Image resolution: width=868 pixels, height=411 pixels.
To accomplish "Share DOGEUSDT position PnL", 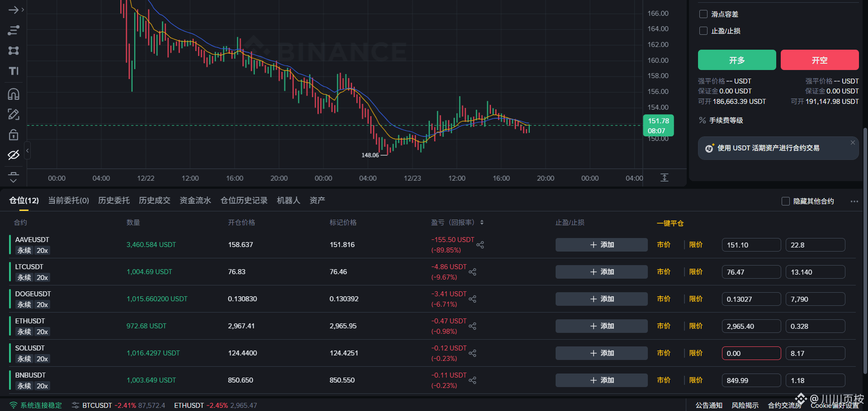I will pyautogui.click(x=472, y=299).
